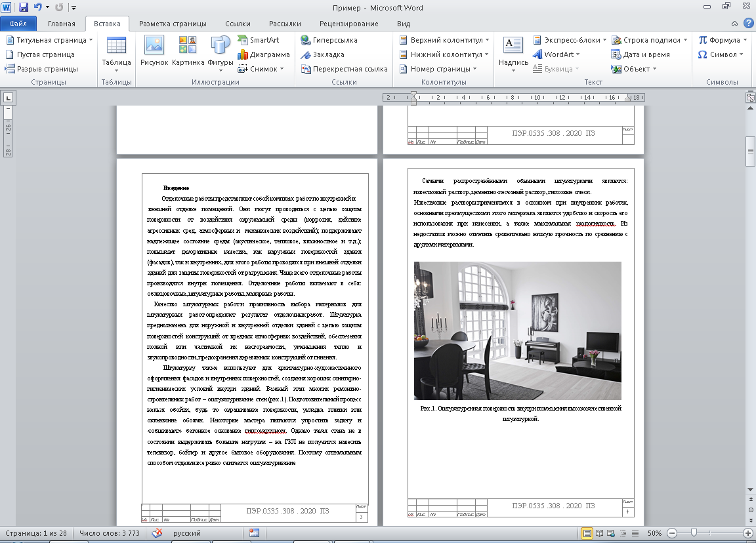The height and width of the screenshot is (543, 756).
Task: Open the Строка подписи dropdown
Action: [x=649, y=40]
